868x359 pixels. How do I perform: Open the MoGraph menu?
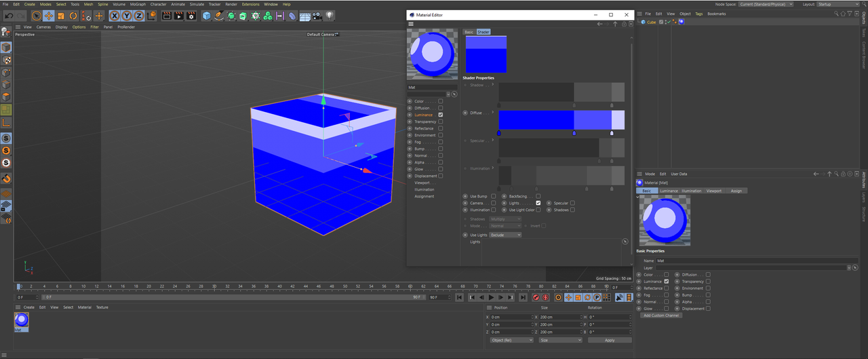[138, 4]
